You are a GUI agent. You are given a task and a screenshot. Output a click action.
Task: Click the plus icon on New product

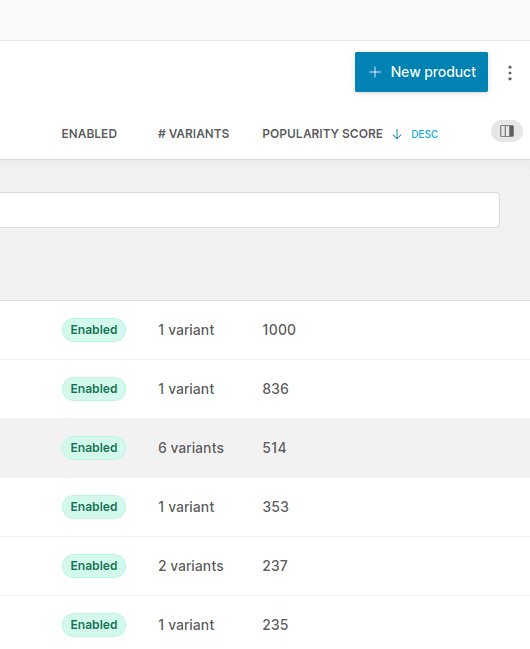click(x=375, y=72)
